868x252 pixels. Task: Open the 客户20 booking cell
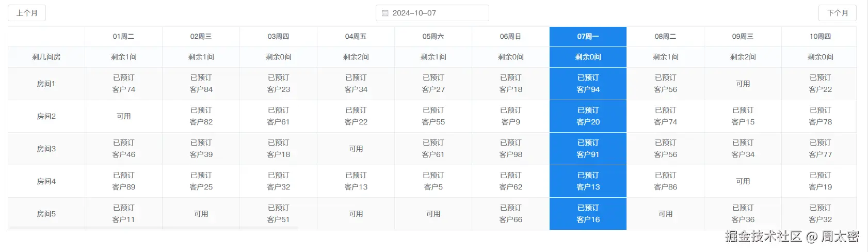588,116
